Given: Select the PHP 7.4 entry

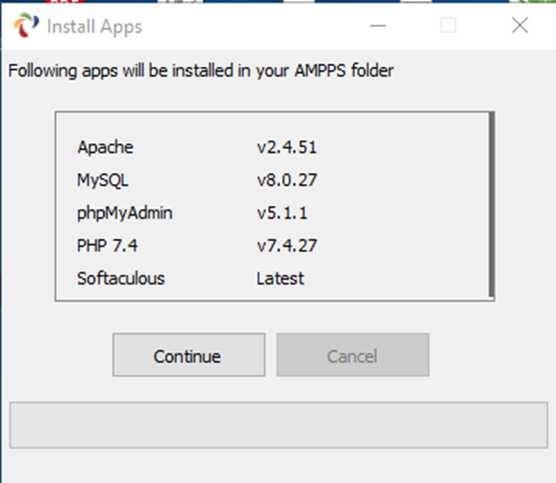Looking at the screenshot, I should (x=107, y=245).
